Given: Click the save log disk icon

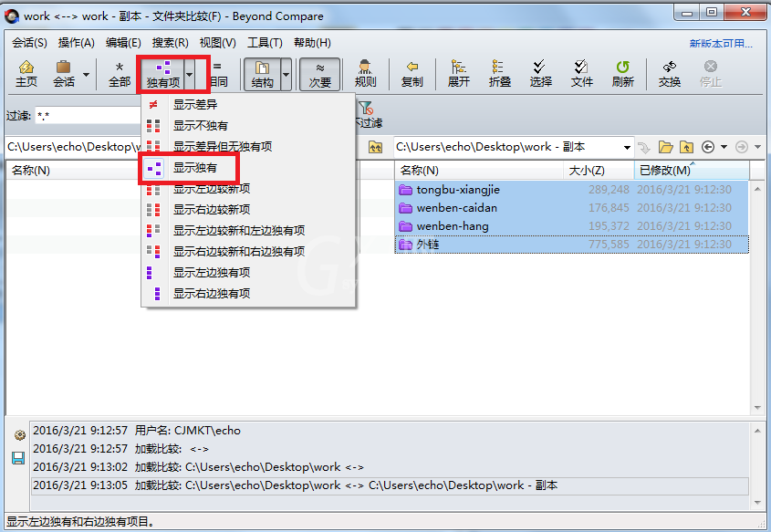Looking at the screenshot, I should point(18,458).
